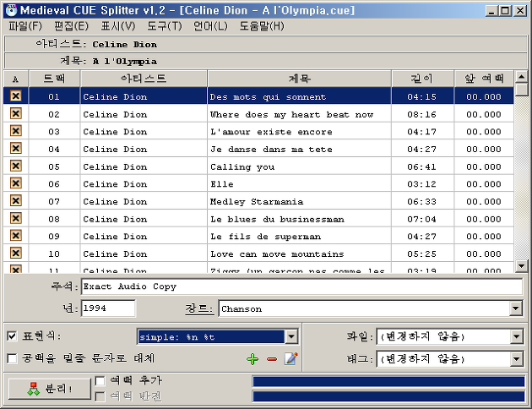532x409 pixels.
Task: Uncheck track 08 Le blues du businessman
Action: coord(15,218)
